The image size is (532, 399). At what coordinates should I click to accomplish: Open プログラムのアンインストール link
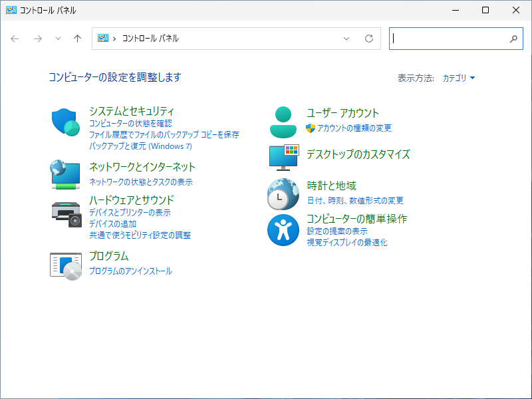pos(130,271)
